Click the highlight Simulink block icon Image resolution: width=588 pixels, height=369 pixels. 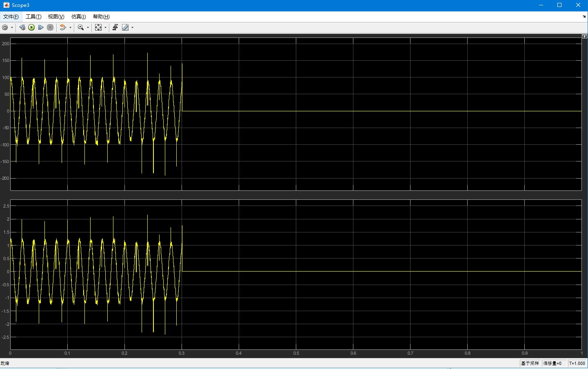click(x=63, y=27)
